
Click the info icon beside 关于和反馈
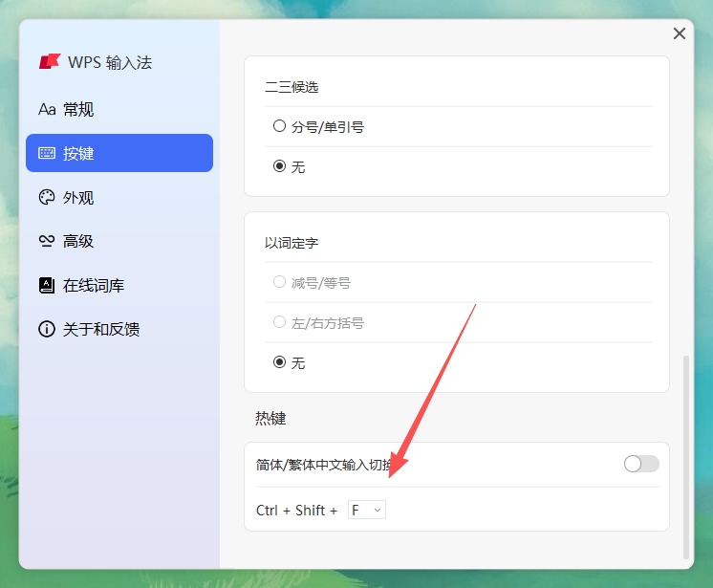47,329
